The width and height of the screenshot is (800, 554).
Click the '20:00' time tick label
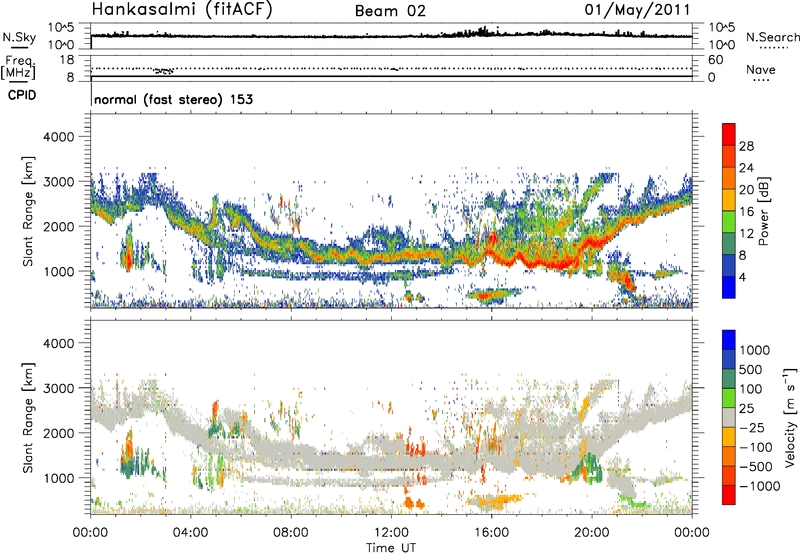click(591, 533)
